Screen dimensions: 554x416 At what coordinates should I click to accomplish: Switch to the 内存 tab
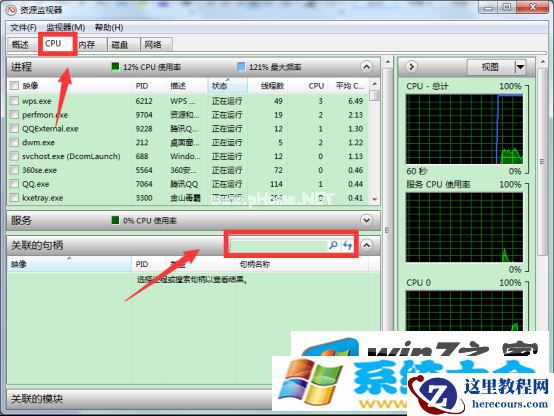(87, 45)
